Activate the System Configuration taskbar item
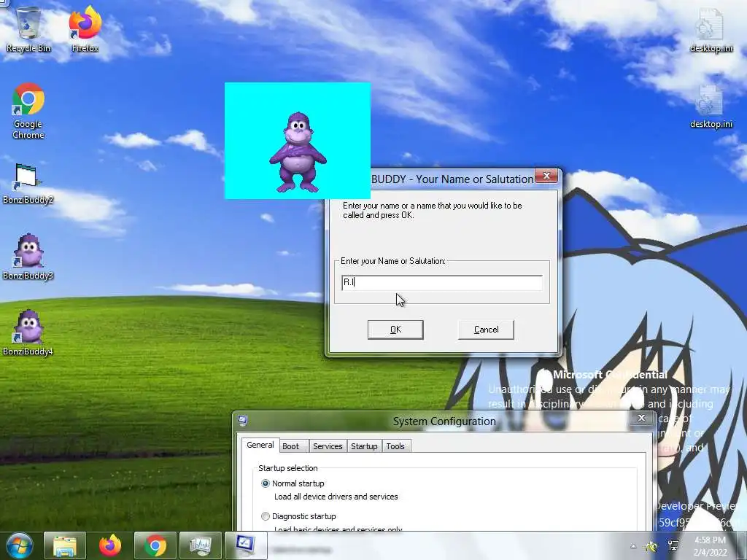 click(x=246, y=545)
